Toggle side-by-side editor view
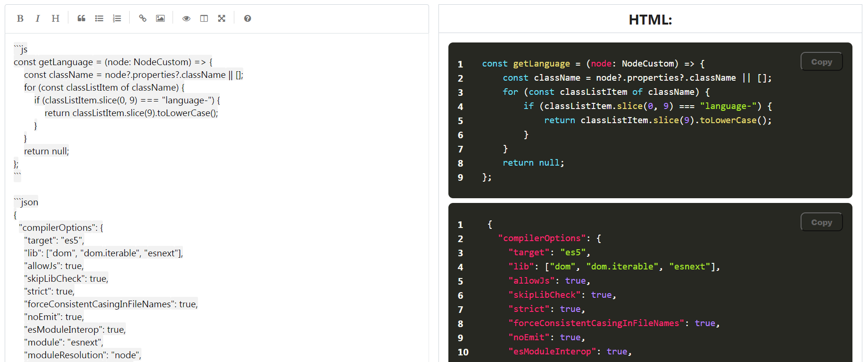Screen dimensions: 868x362 [204, 18]
